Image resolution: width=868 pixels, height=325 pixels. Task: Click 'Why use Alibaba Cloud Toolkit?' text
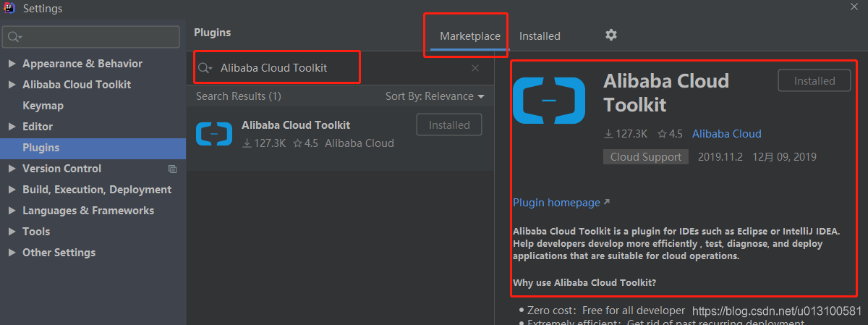[584, 282]
